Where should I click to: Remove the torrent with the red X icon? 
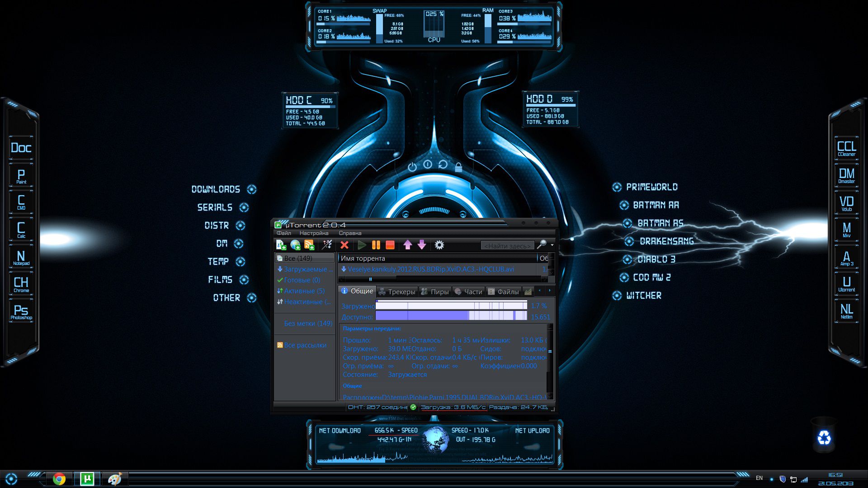[345, 245]
